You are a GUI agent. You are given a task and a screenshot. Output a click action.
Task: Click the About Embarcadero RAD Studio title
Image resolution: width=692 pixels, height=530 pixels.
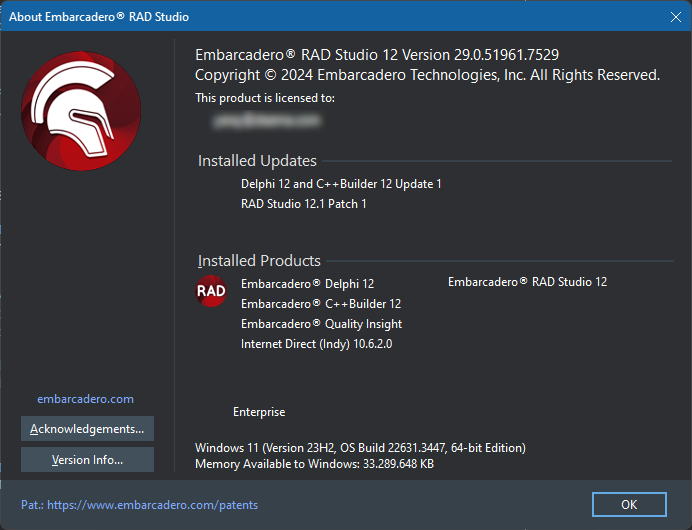coord(99,17)
